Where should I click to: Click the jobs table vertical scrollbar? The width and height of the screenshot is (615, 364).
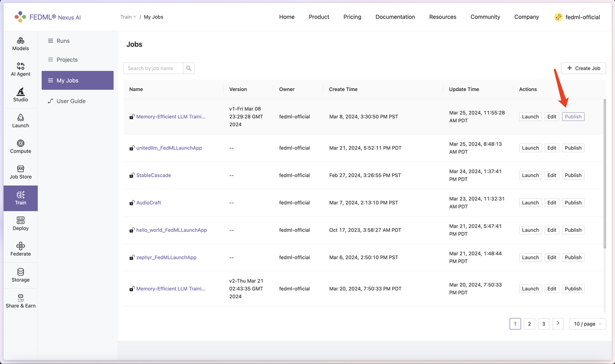(604, 173)
